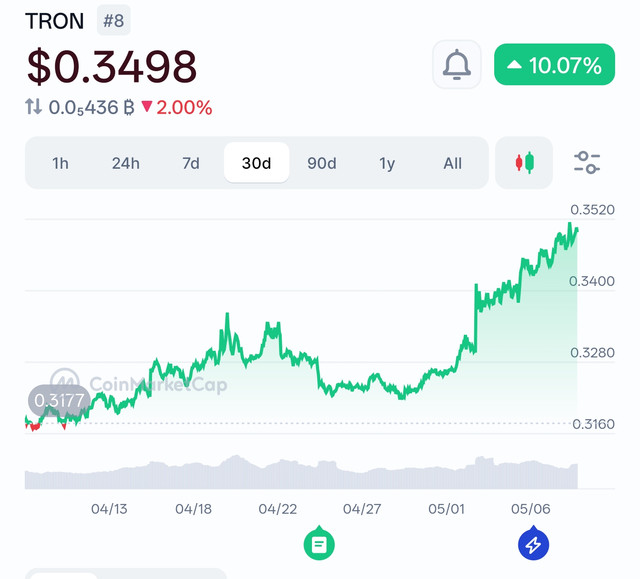
Task: Open chart settings sliders icon
Action: pos(587,162)
